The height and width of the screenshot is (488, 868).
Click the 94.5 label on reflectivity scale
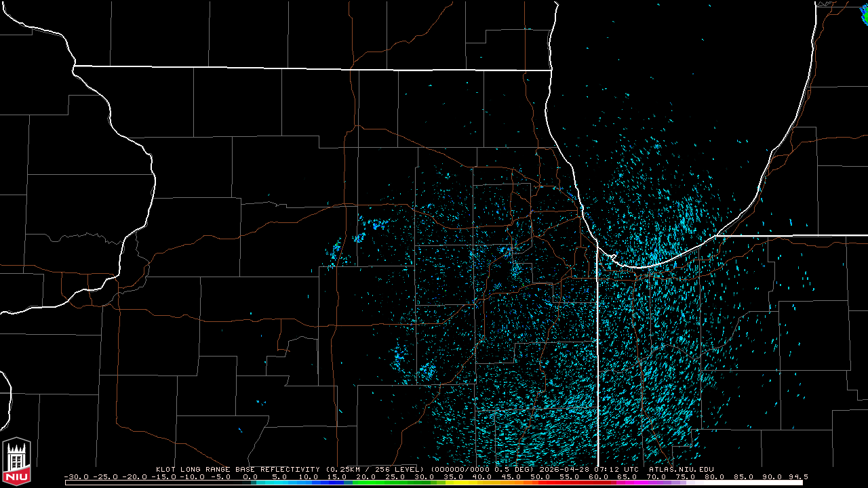[x=798, y=476]
